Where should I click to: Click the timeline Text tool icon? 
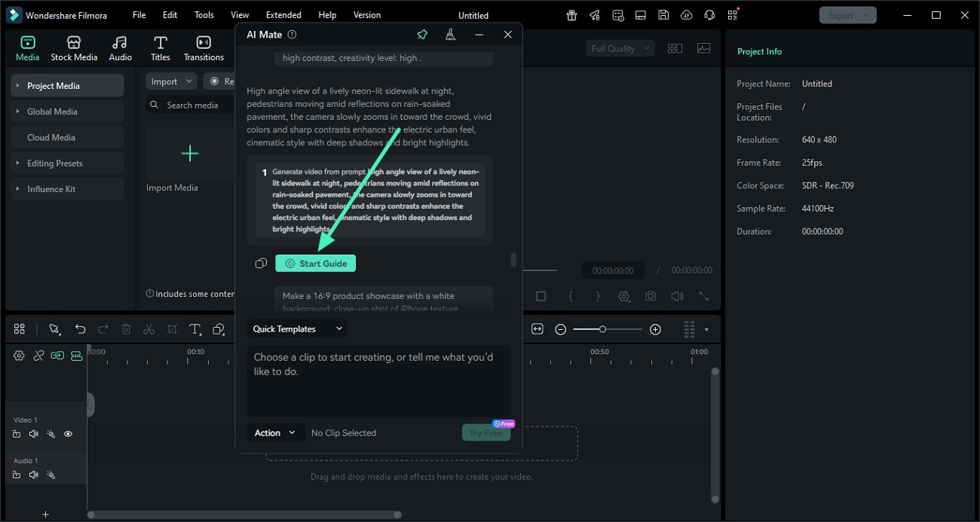coord(194,329)
